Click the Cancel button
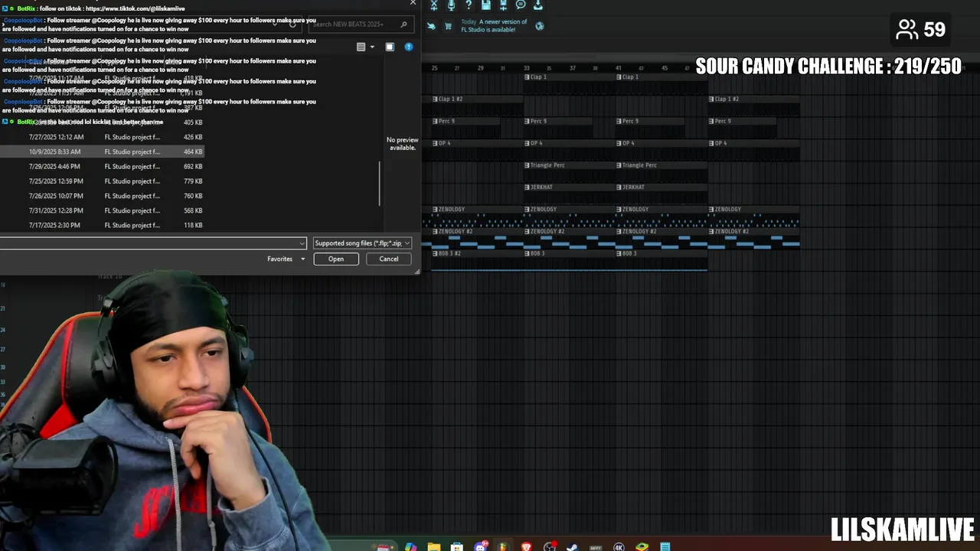The image size is (980, 551). click(x=389, y=259)
